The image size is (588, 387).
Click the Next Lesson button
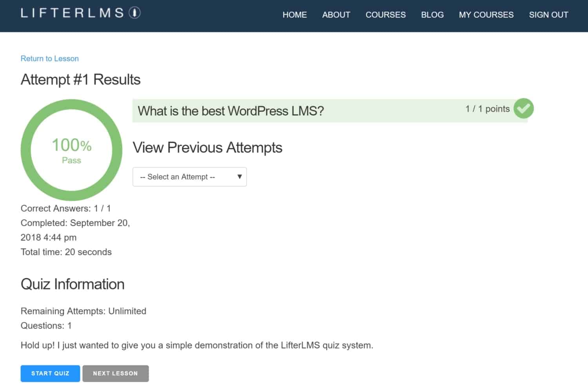115,373
